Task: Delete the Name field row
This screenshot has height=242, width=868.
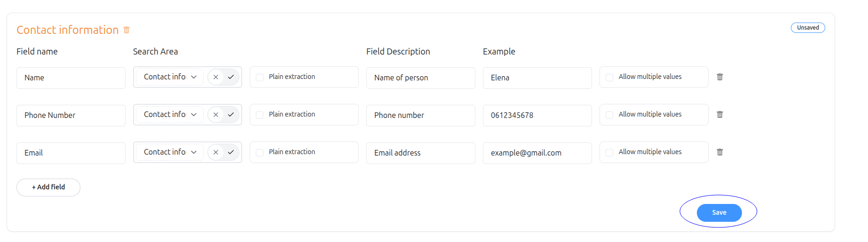Action: [x=719, y=77]
